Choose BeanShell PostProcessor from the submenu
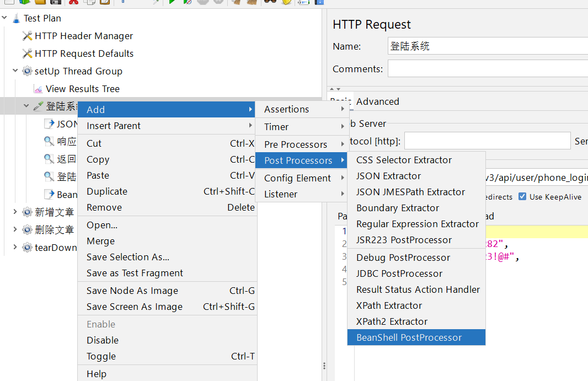Viewport: 588px width, 381px height. click(409, 337)
